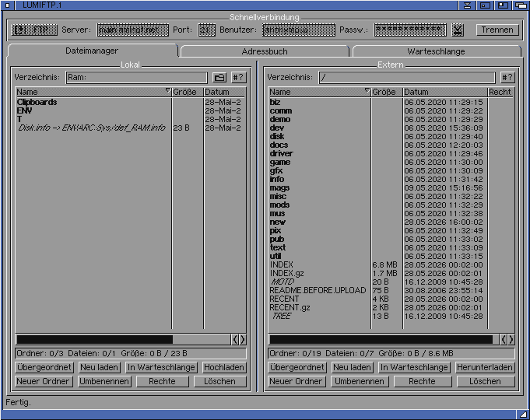Select the mods directory in Extern list
The image size is (530, 420).
point(391,205)
